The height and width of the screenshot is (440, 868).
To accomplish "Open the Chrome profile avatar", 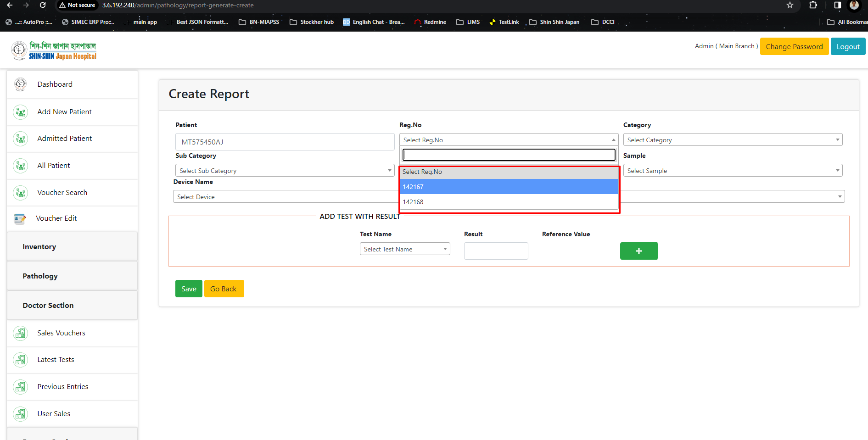I will [854, 5].
